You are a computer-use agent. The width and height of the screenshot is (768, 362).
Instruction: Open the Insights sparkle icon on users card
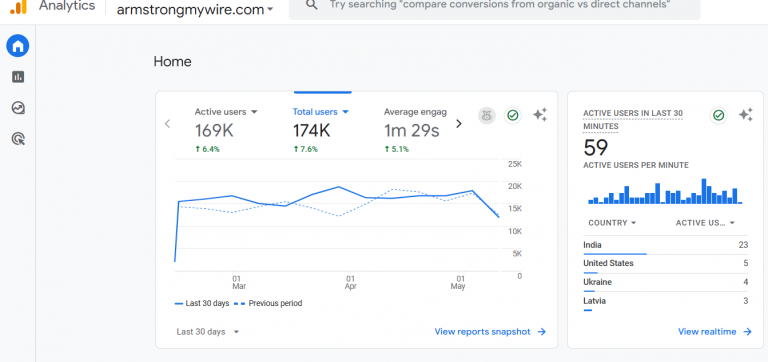[x=540, y=115]
